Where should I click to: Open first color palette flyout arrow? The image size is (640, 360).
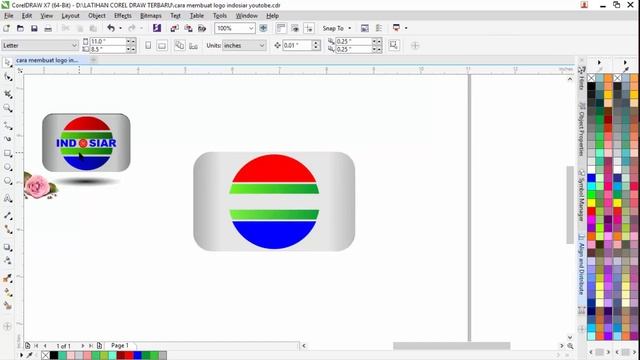(599, 62)
